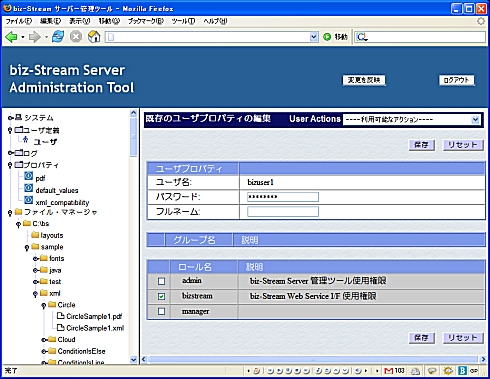490x379 pixels.
Task: Click the search engine icon in search box
Action: (362, 37)
